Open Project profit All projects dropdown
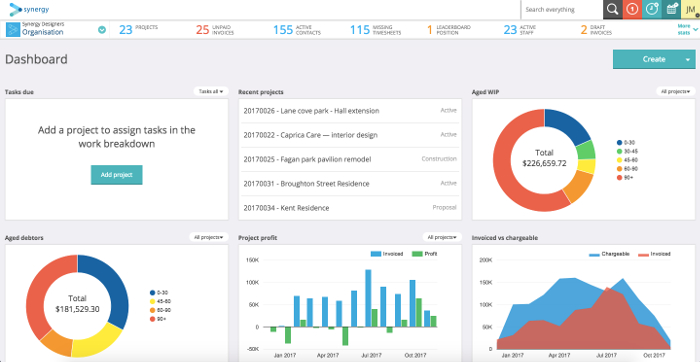700x362 pixels. (442, 237)
